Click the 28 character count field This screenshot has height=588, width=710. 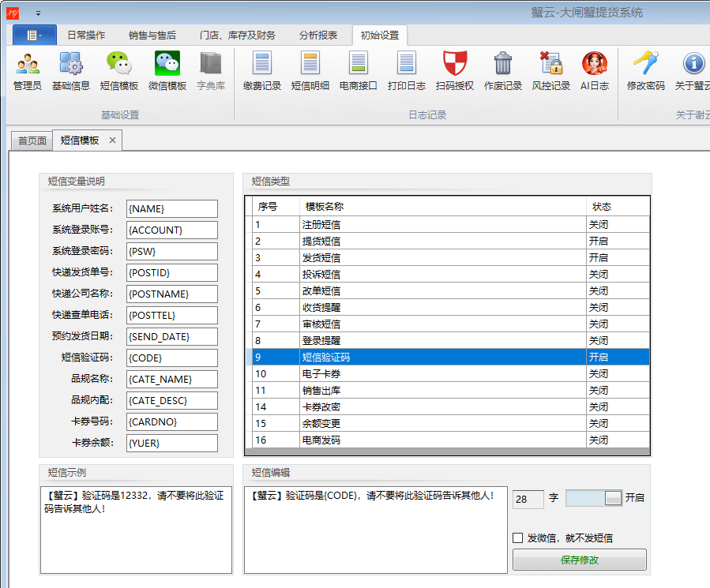[x=528, y=500]
